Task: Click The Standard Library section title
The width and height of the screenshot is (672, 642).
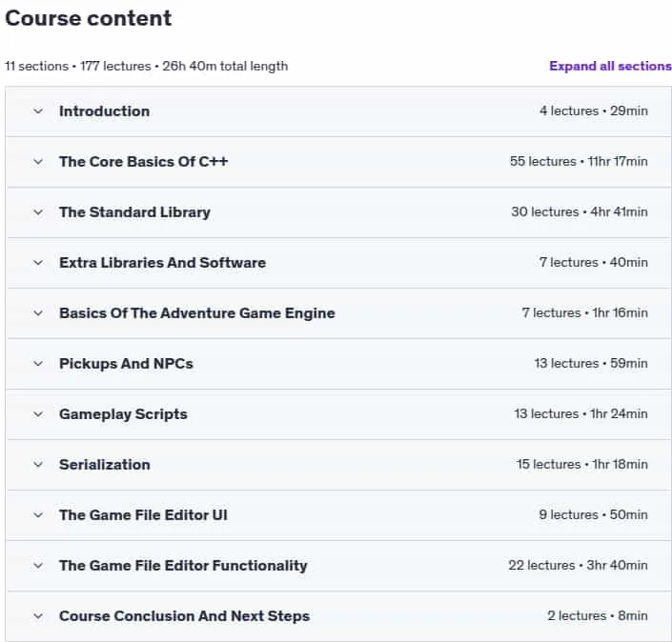Action: click(134, 212)
